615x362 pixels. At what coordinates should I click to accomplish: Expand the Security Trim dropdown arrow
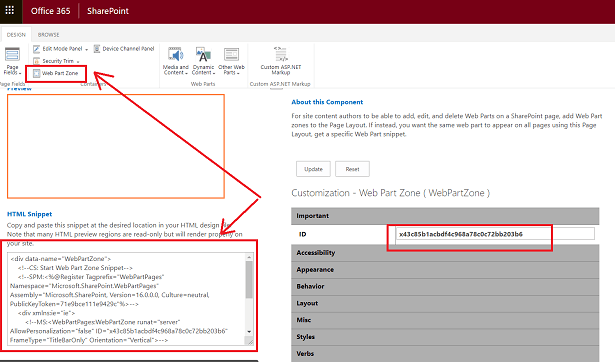click(x=78, y=62)
